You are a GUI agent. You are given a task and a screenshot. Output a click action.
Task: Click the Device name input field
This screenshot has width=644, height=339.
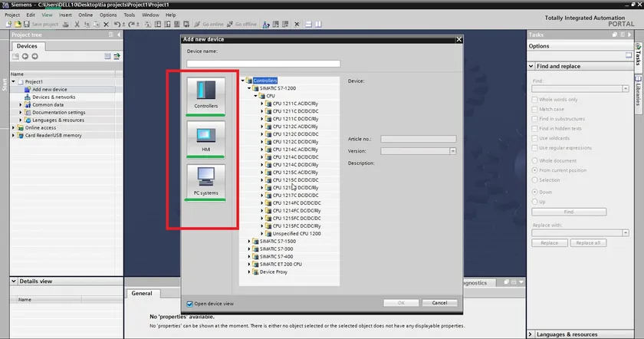coord(263,64)
